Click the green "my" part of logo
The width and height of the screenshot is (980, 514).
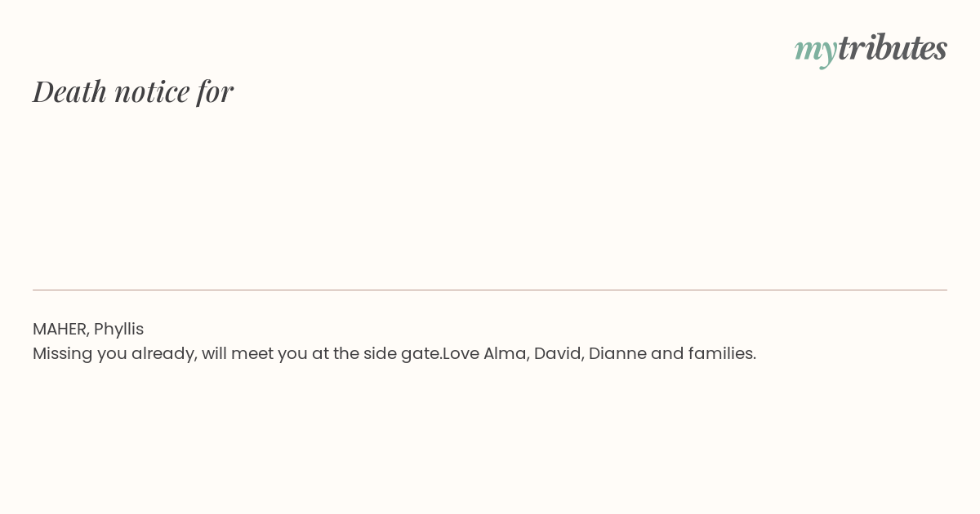(x=816, y=51)
